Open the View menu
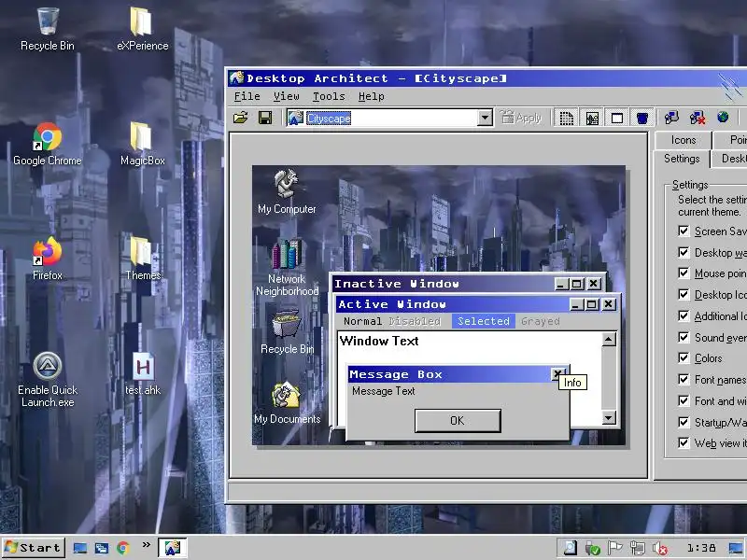The height and width of the screenshot is (560, 747). coord(286,96)
